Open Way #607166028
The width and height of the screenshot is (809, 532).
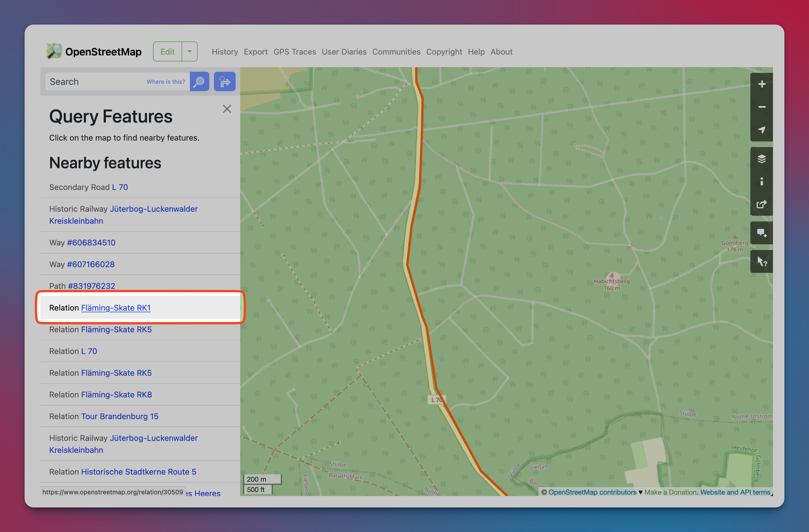click(x=91, y=264)
